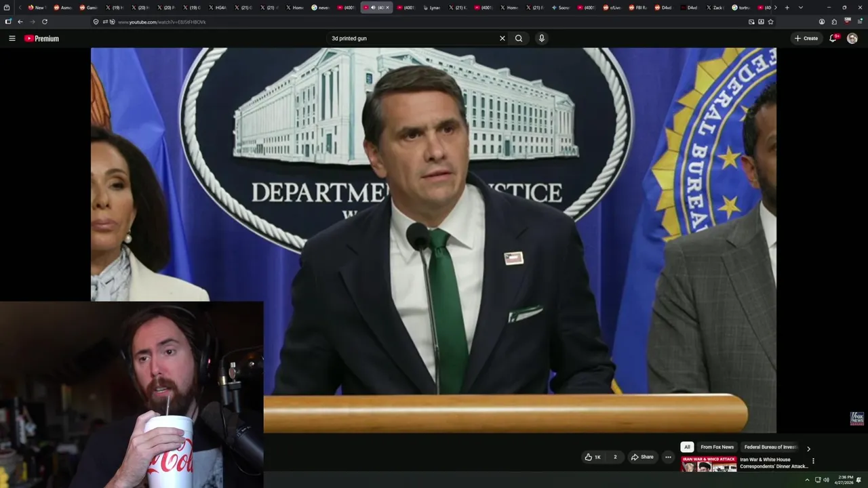Image resolution: width=868 pixels, height=488 pixels.
Task: Click the main video player
Action: tap(433, 240)
